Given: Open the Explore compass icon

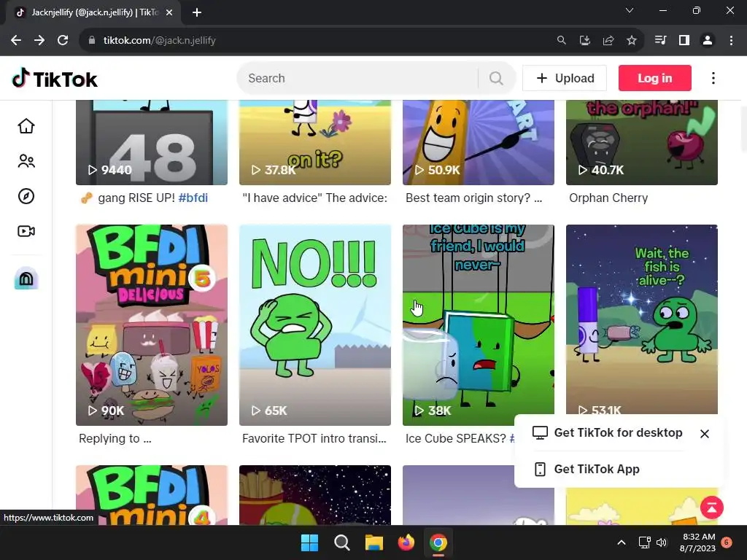Looking at the screenshot, I should tap(26, 196).
